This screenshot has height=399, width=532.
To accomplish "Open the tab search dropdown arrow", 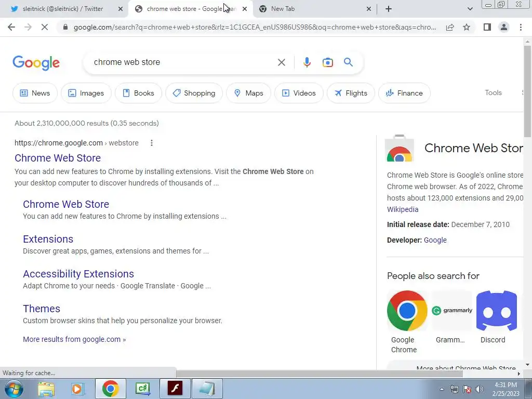I will pyautogui.click(x=470, y=9).
